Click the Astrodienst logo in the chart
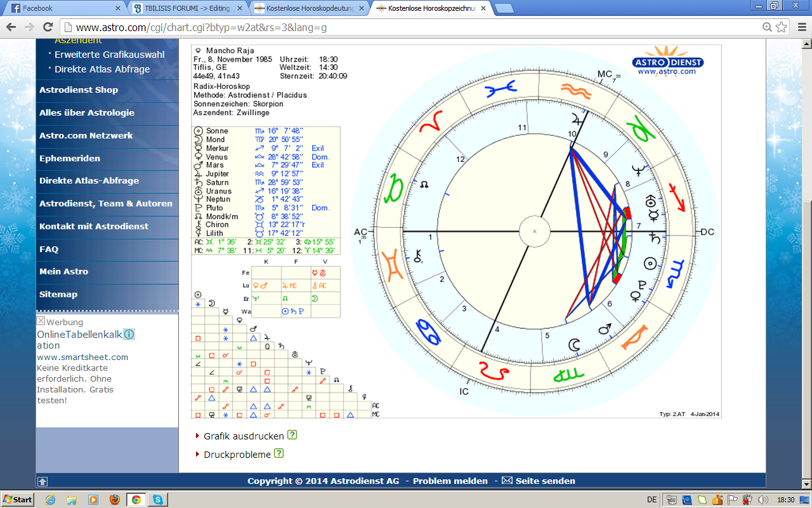 (x=667, y=62)
